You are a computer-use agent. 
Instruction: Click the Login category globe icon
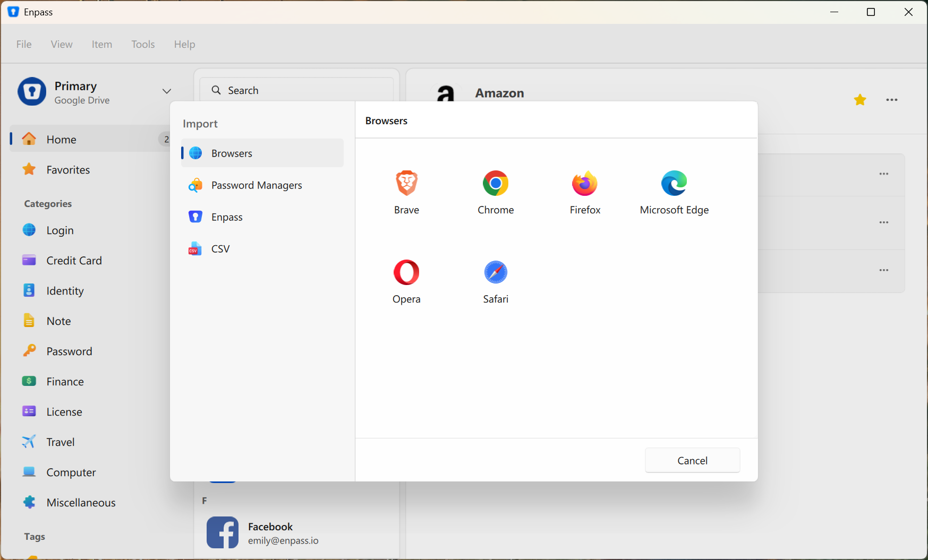29,230
